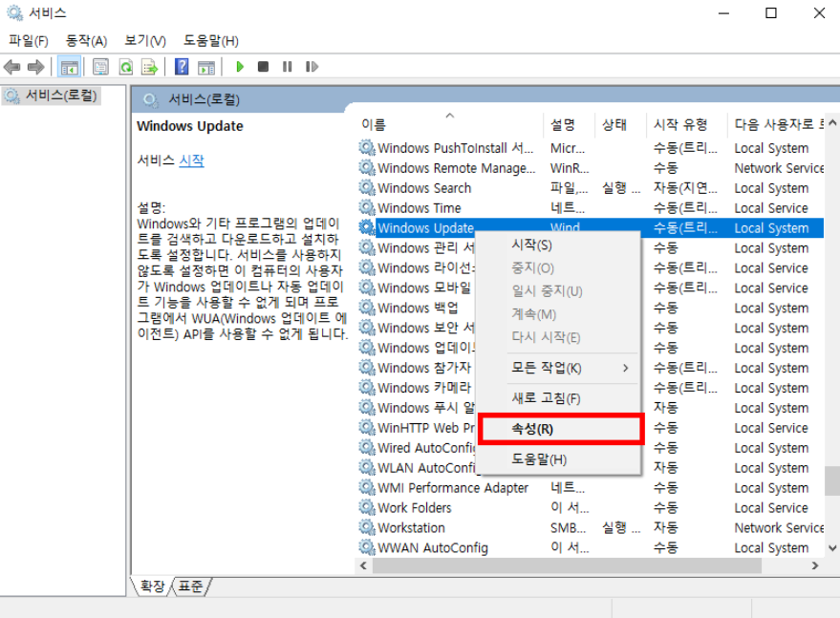
Task: Switch to the 표준 tab
Action: click(190, 586)
